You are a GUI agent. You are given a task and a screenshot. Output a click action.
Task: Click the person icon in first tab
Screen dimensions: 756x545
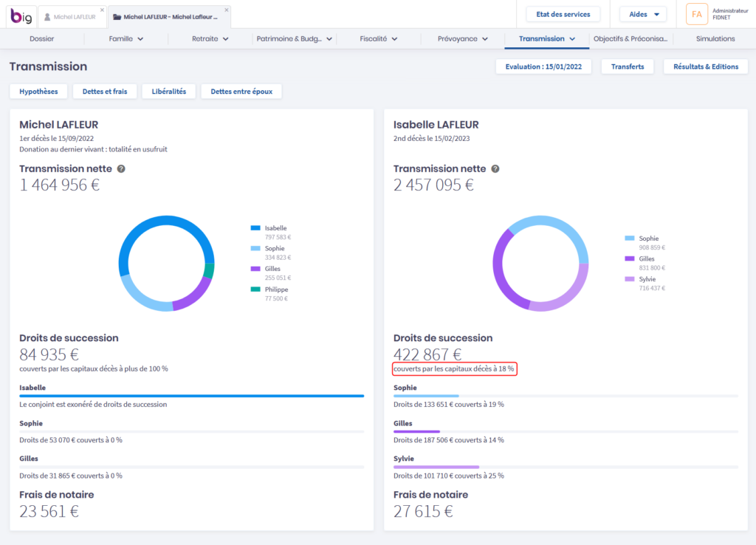(47, 16)
